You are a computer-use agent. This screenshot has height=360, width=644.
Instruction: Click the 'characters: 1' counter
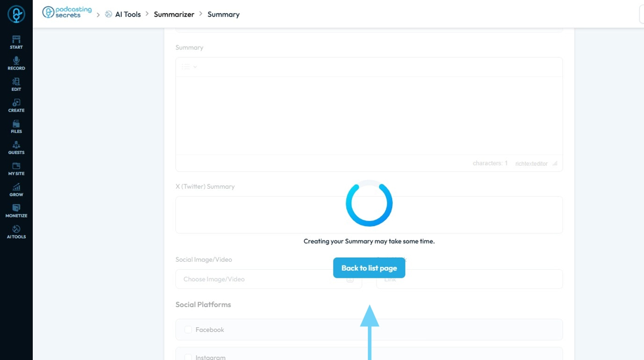coord(490,163)
